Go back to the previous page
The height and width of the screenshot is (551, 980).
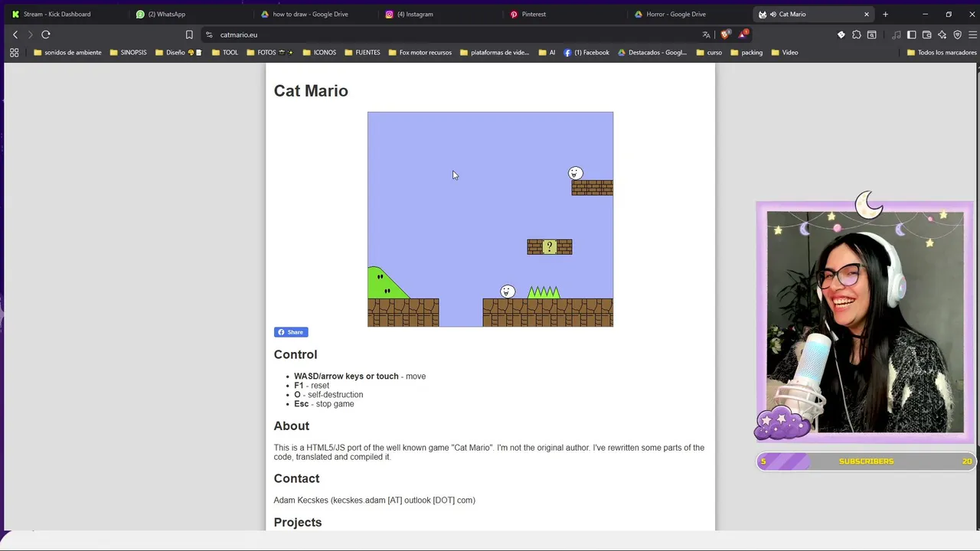pyautogui.click(x=15, y=34)
